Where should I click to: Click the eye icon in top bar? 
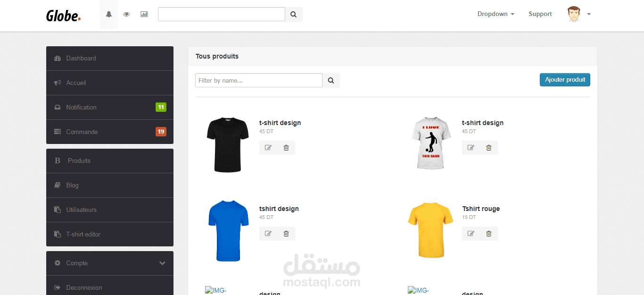[126, 14]
